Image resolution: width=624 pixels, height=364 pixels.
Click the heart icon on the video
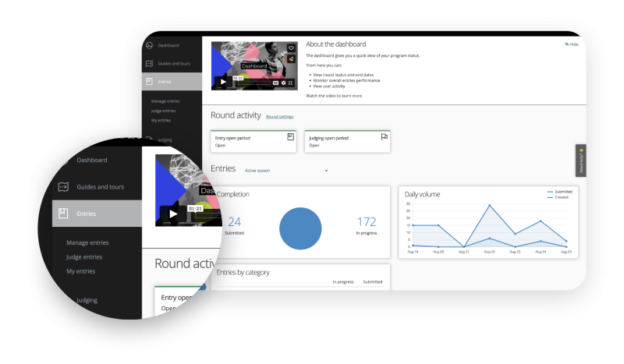291,48
